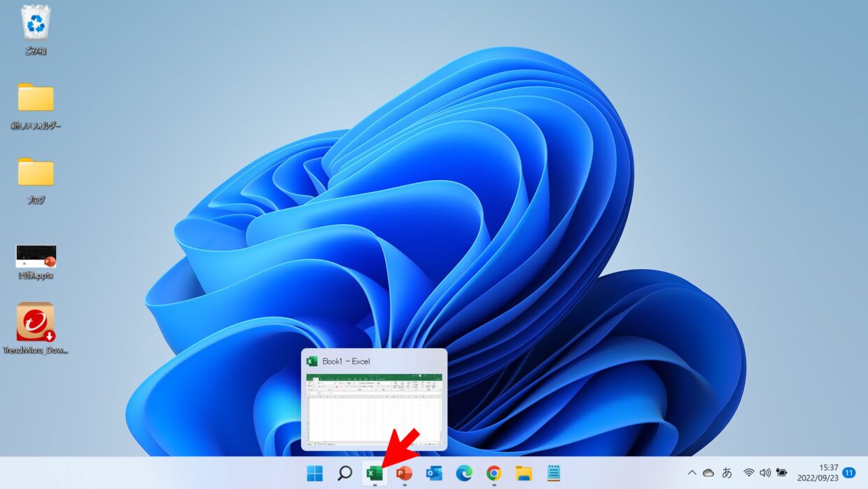868x489 pixels.
Task: Open the Windows Start menu
Action: click(315, 474)
